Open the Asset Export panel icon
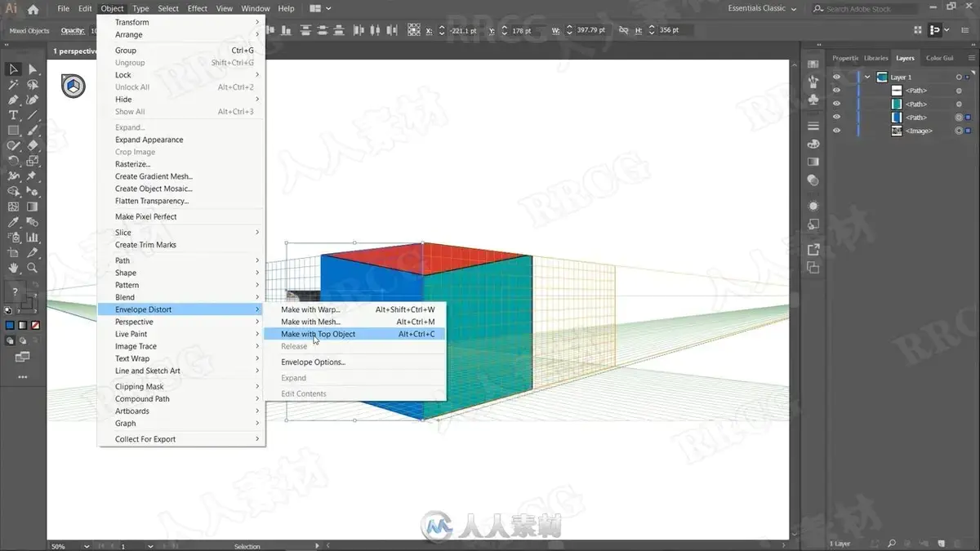This screenshot has width=980, height=551. click(813, 250)
